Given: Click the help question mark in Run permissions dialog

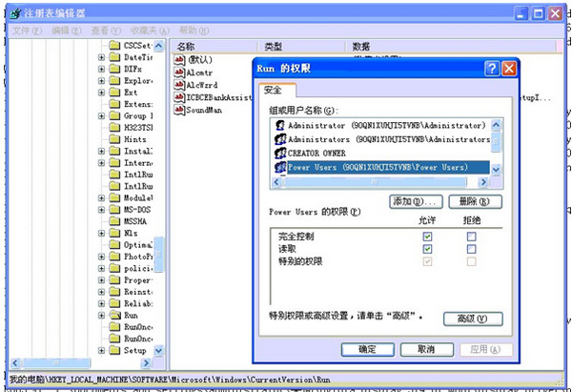Looking at the screenshot, I should click(492, 69).
